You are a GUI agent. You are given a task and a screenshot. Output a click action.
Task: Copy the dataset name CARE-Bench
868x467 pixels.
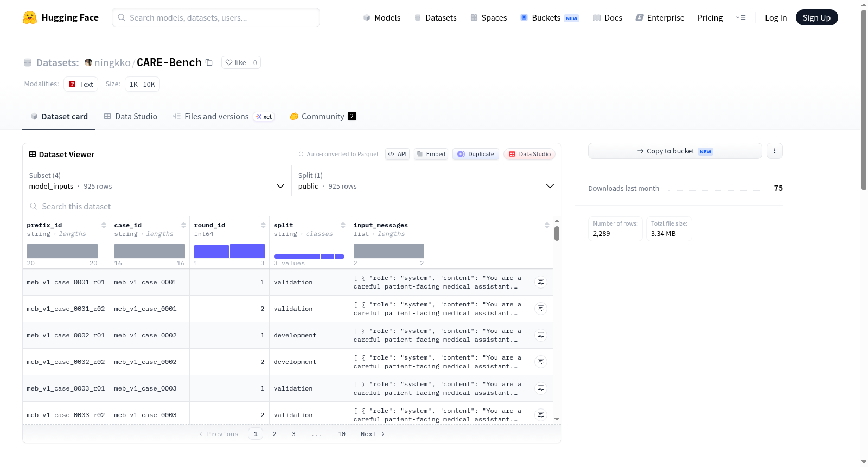tap(209, 62)
